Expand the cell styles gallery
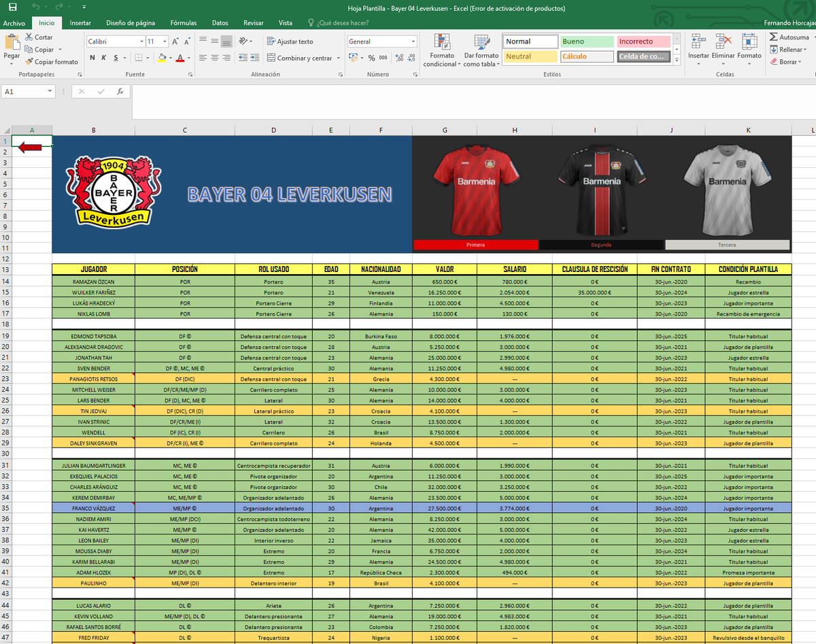Image resolution: width=816 pixels, height=644 pixels. click(x=676, y=60)
